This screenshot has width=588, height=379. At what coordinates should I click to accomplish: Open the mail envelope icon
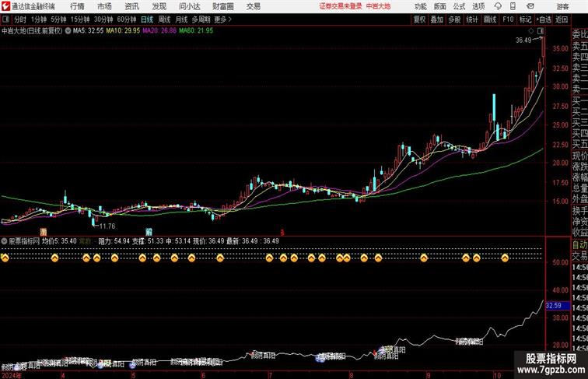(530, 6)
